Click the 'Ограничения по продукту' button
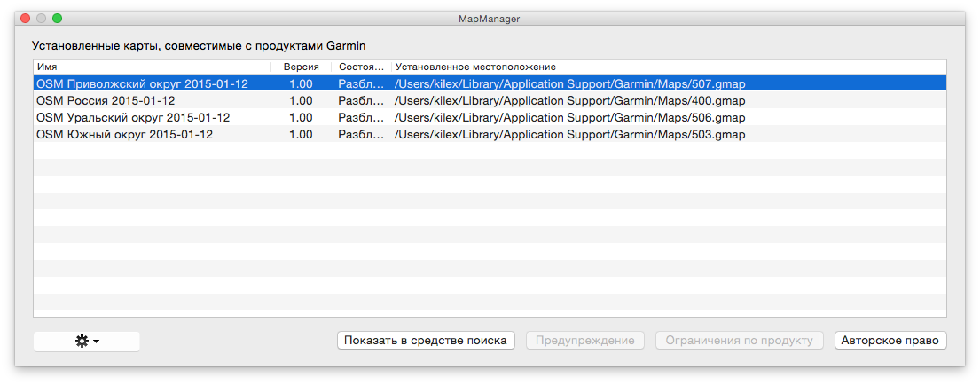 pos(739,341)
